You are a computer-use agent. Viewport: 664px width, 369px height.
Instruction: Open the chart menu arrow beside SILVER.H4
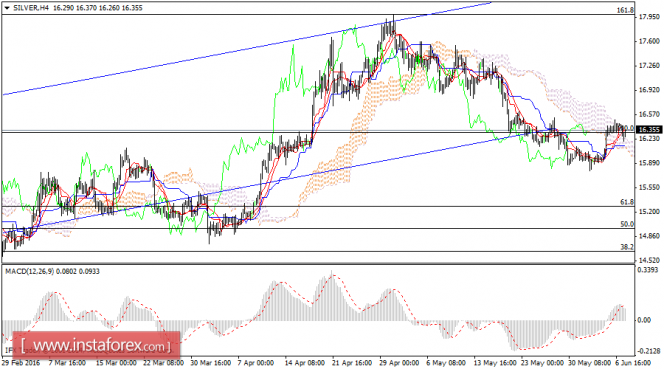(7, 8)
